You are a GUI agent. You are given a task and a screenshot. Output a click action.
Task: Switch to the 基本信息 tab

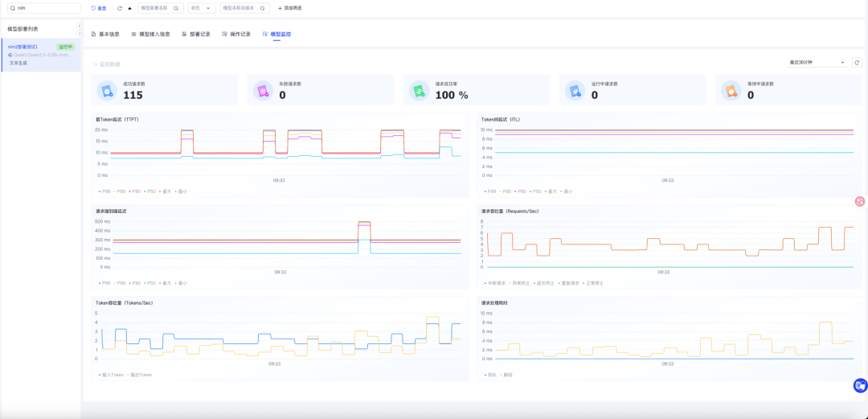105,35
